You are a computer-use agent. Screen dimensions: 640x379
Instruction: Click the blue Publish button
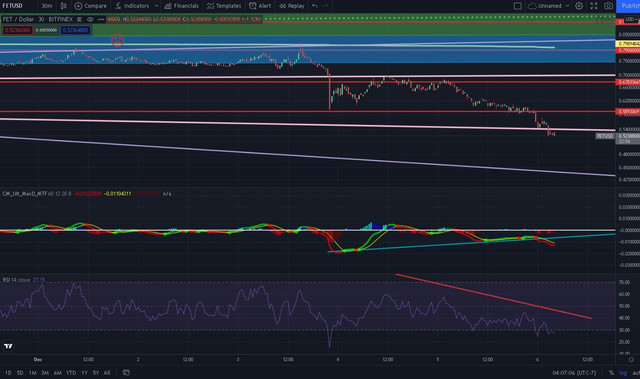(629, 6)
